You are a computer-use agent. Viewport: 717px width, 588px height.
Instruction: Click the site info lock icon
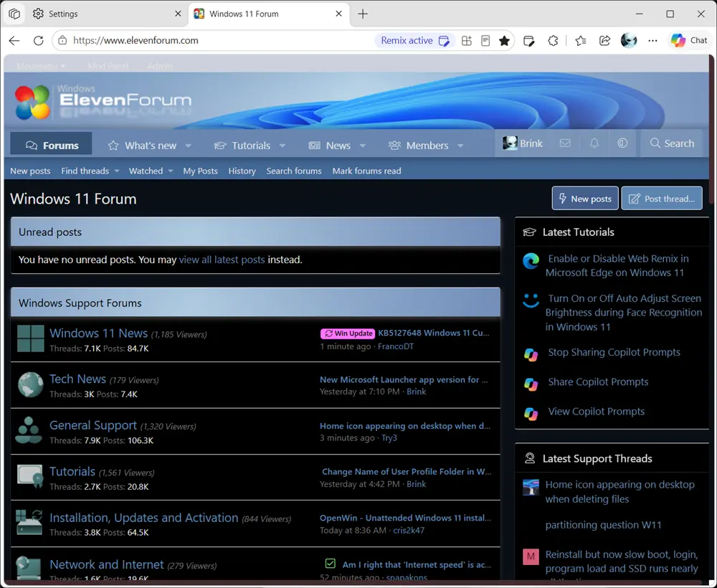pyautogui.click(x=62, y=41)
